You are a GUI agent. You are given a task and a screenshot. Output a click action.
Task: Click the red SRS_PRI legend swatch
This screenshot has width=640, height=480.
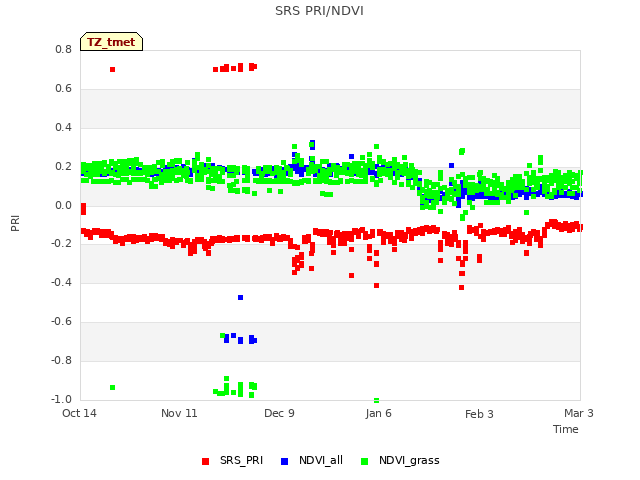(x=205, y=461)
